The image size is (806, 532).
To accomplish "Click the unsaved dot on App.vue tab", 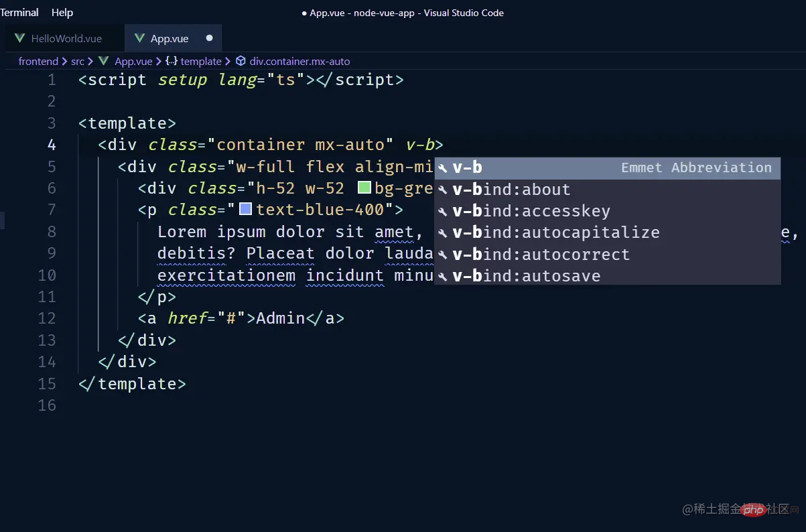I will (x=209, y=38).
